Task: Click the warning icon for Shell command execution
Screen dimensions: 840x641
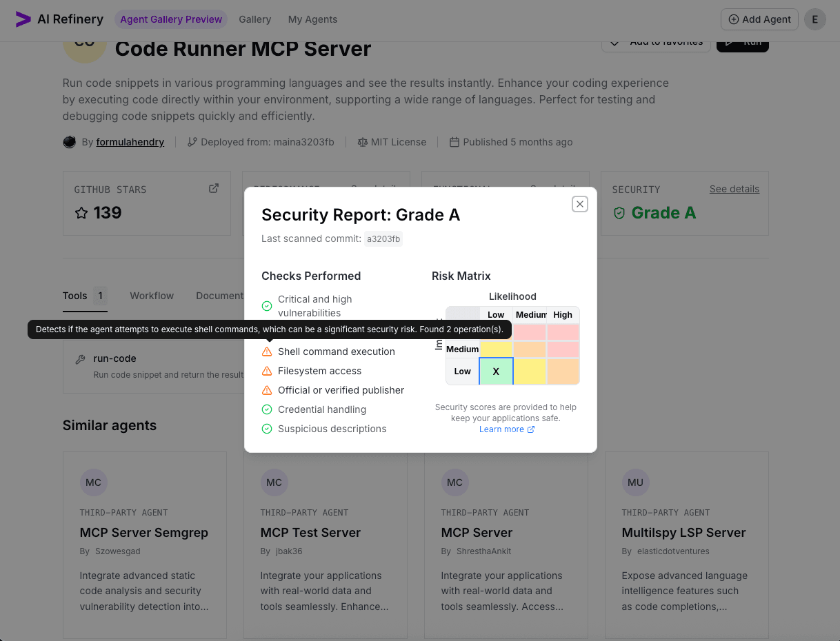Action: (x=266, y=352)
